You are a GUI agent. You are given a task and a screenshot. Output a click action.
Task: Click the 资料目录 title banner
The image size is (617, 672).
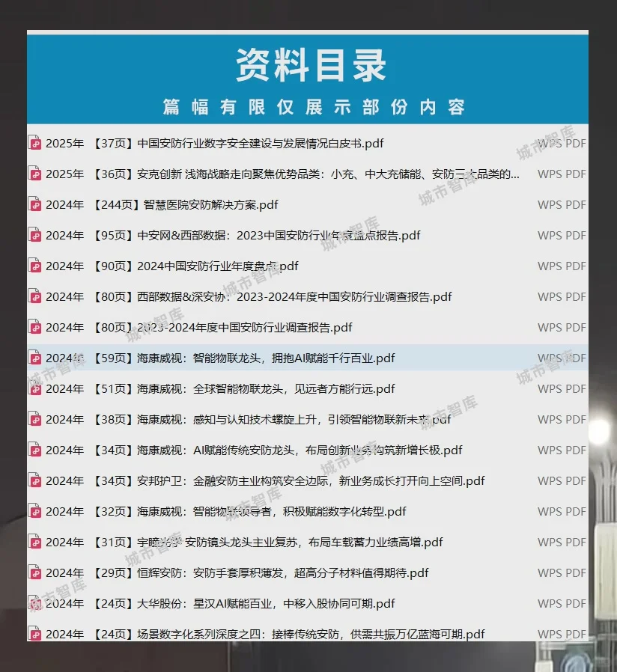[308, 65]
